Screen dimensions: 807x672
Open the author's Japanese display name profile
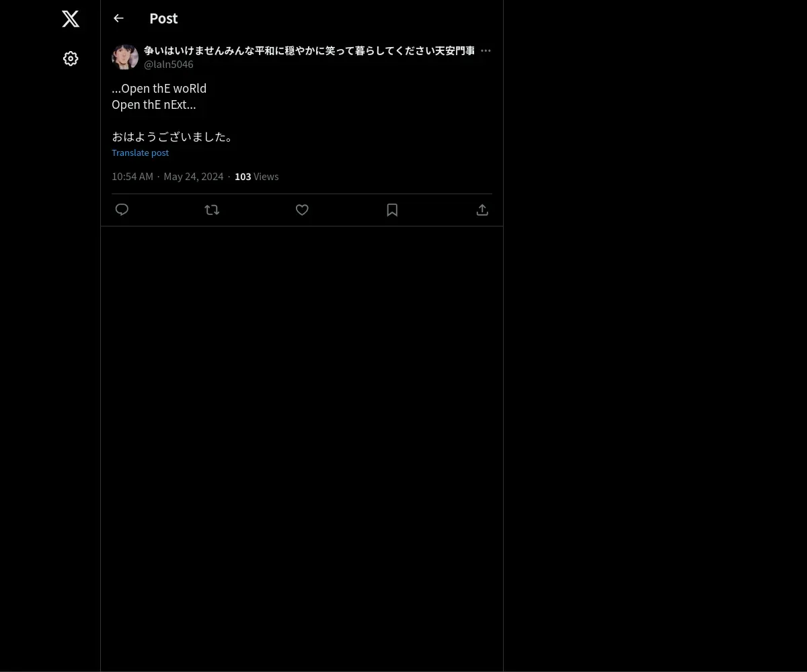(309, 50)
